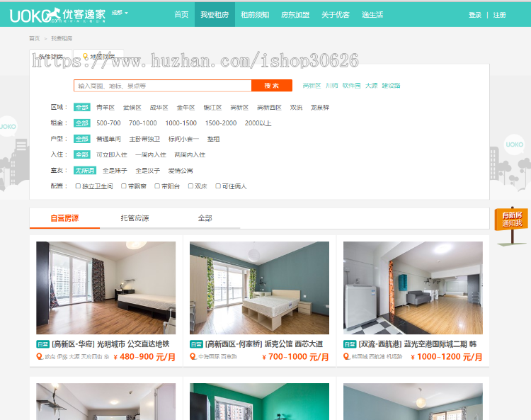Filter by 爱情公寓
Screen dimensions: 531x420
181,171
